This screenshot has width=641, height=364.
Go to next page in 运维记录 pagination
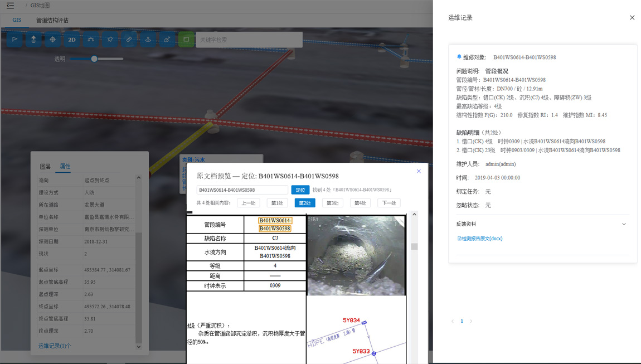click(471, 321)
